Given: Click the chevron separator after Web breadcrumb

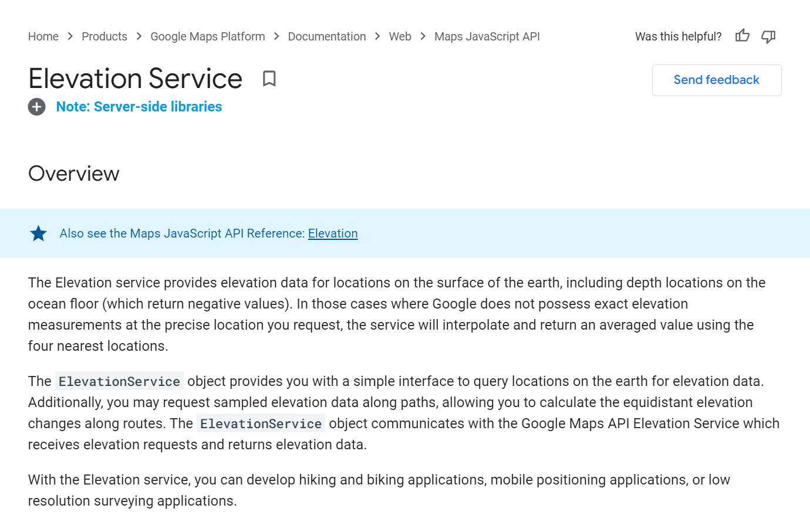Looking at the screenshot, I should tap(422, 36).
